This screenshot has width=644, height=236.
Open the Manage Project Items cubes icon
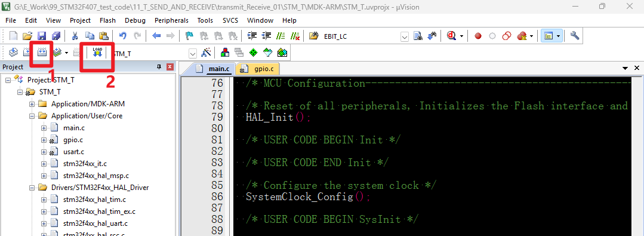pos(225,53)
